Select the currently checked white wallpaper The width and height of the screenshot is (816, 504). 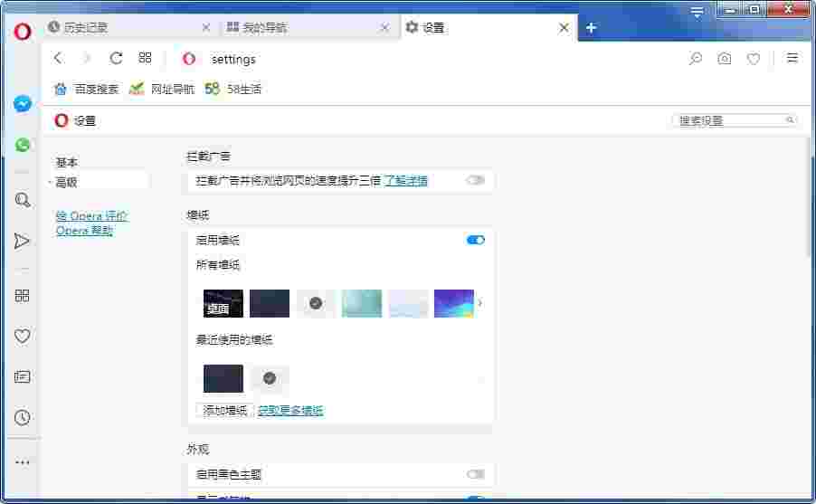click(x=316, y=303)
